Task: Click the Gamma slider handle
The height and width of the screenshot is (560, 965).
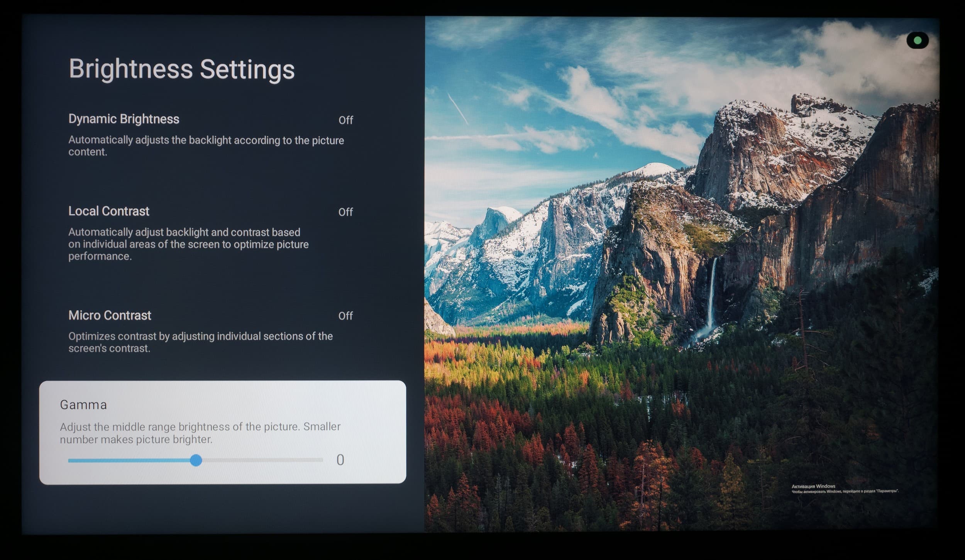Action: 196,460
